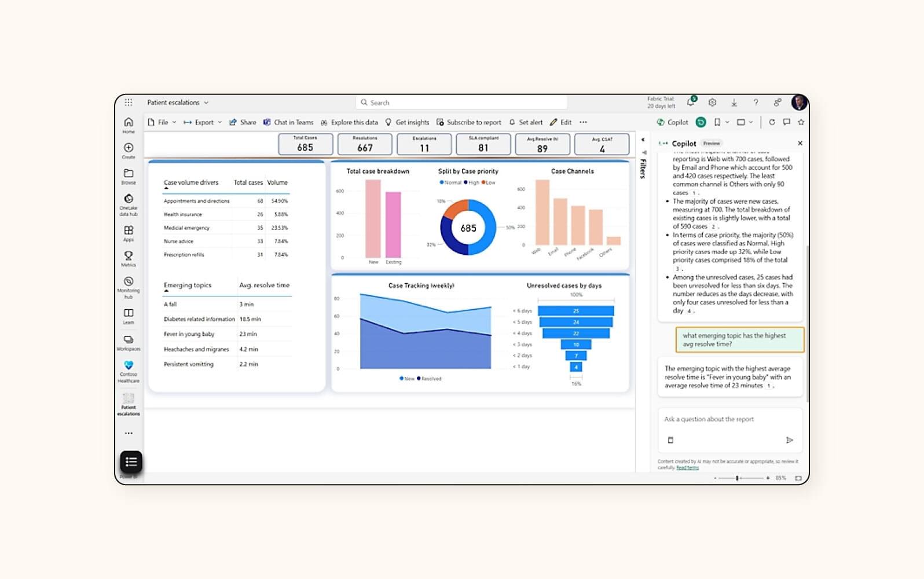Adjust the zoom slider
Viewport: 924px width, 579px height.
[x=737, y=478]
